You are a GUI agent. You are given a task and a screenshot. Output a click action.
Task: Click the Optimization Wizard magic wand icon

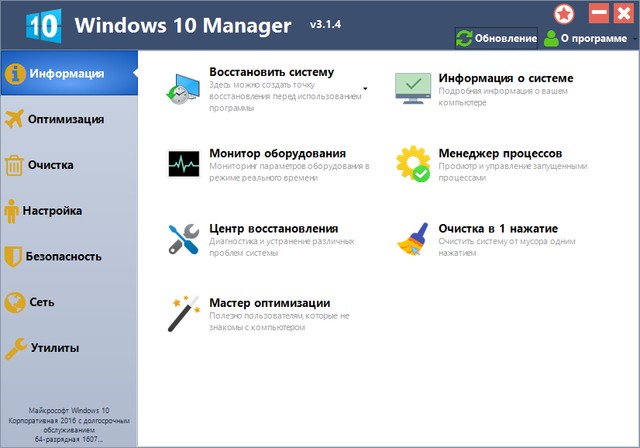183,312
